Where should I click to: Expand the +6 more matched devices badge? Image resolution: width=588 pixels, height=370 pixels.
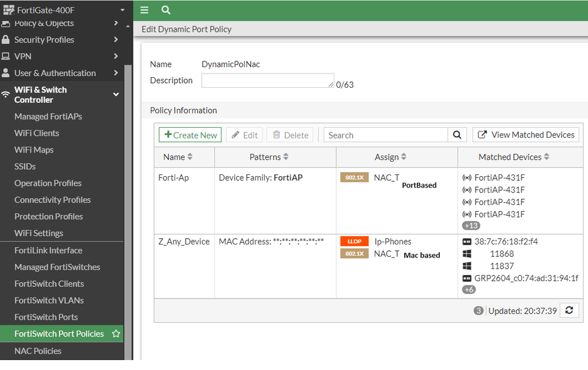click(x=469, y=290)
